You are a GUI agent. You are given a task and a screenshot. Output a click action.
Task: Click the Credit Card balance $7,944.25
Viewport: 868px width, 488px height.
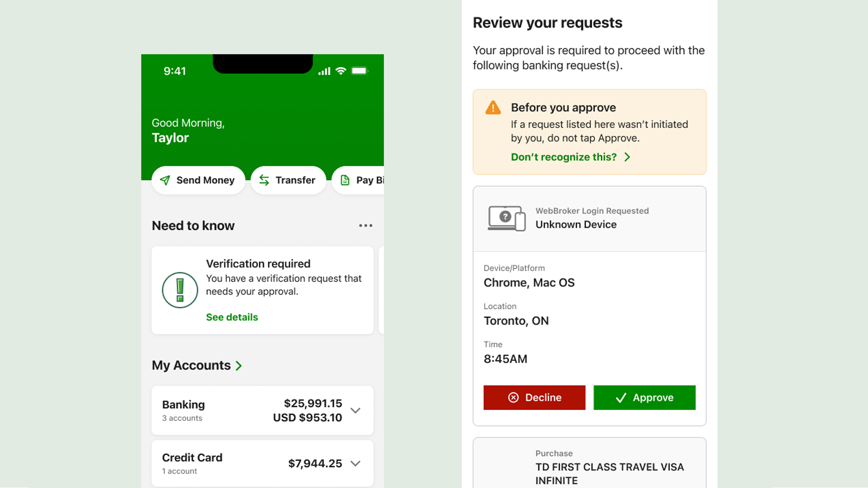[315, 463]
